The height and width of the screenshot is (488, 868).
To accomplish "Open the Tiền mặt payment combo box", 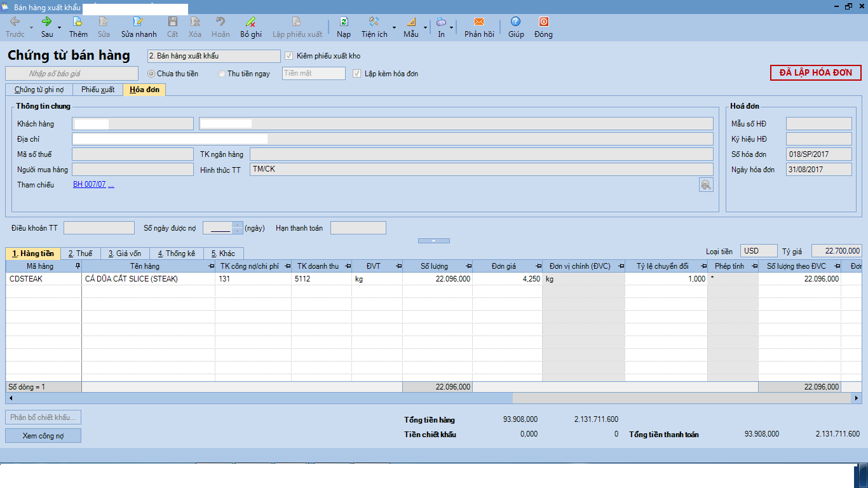I will [x=314, y=74].
